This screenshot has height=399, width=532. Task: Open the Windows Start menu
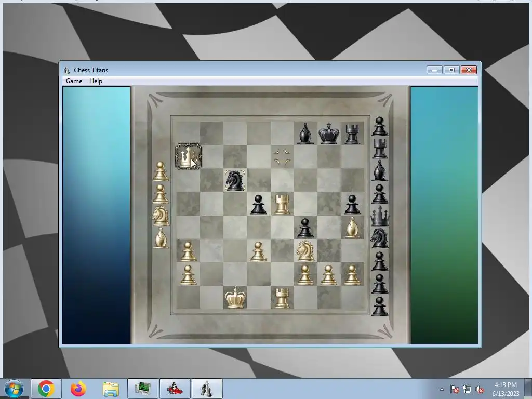[14, 389]
